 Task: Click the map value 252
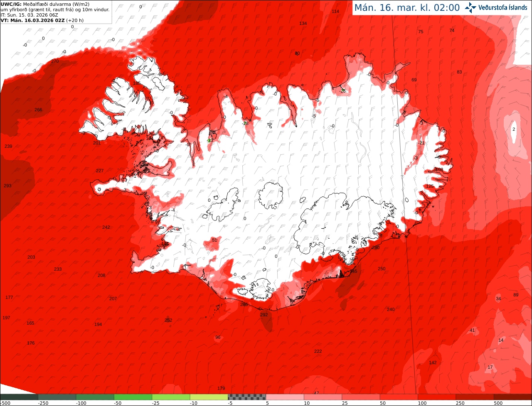pyautogui.click(x=168, y=320)
